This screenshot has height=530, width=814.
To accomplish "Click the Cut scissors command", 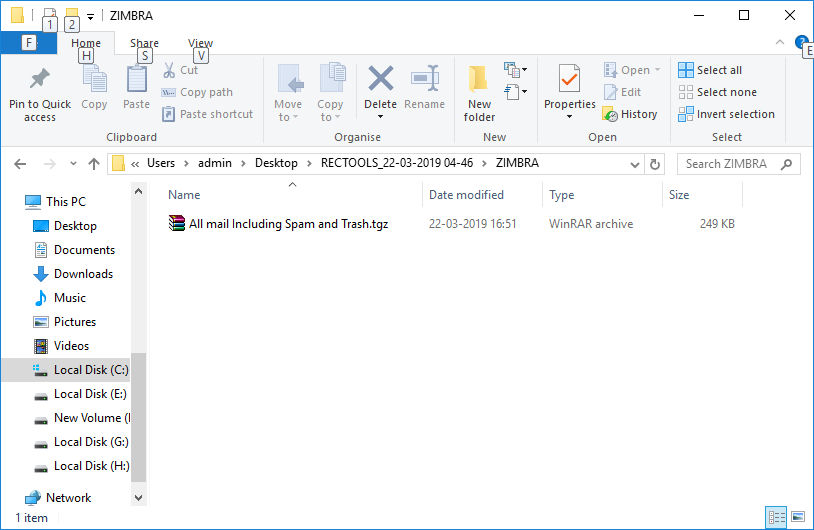I will pyautogui.click(x=180, y=70).
